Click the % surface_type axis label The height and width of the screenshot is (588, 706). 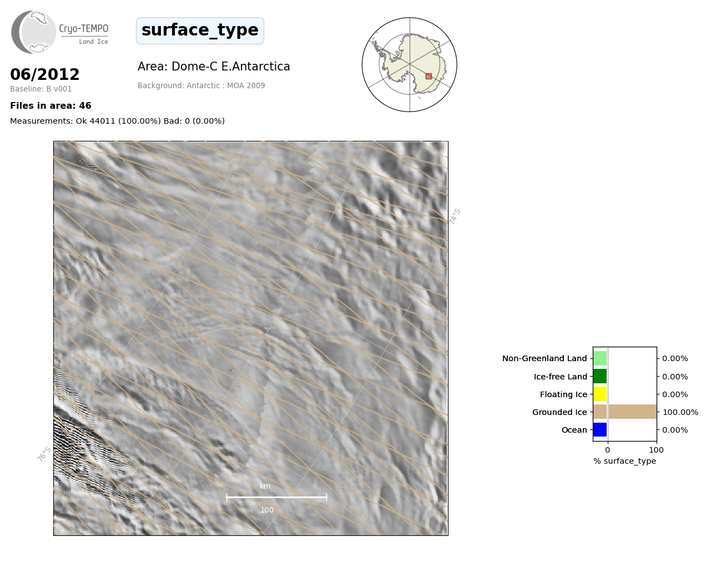click(x=624, y=461)
